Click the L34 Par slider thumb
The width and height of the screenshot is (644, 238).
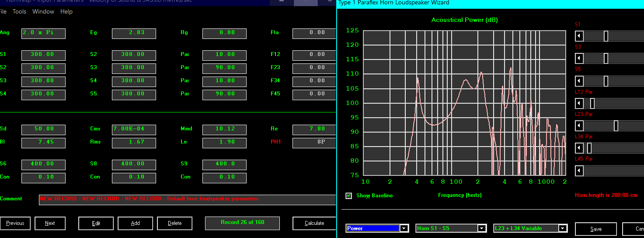coord(589,148)
